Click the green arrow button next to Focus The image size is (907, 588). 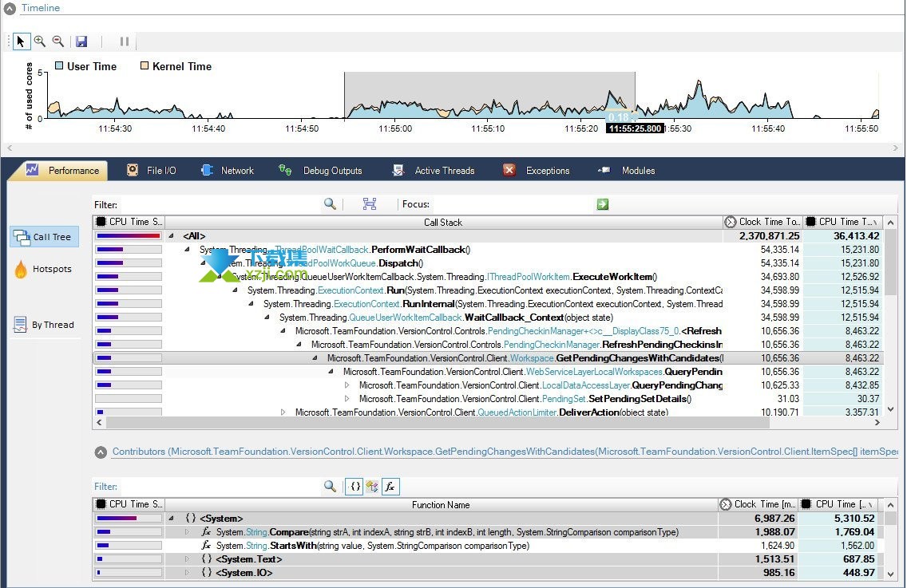click(603, 204)
